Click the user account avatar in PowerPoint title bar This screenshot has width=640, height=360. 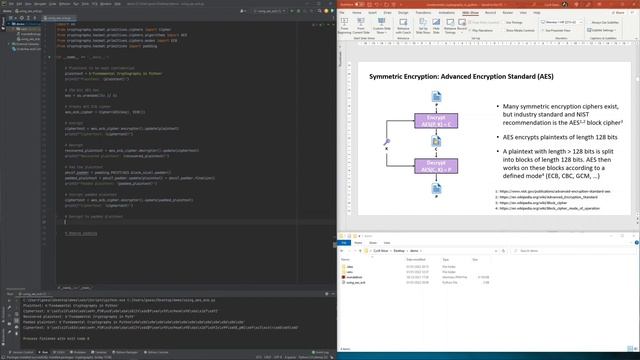pyautogui.click(x=565, y=4)
